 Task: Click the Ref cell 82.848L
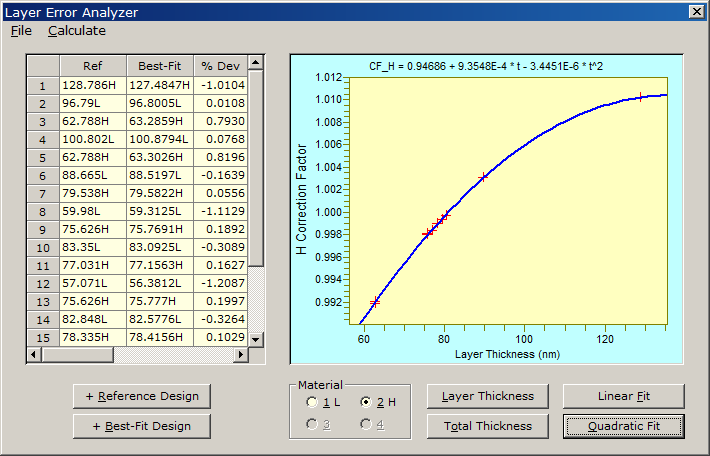coord(93,319)
